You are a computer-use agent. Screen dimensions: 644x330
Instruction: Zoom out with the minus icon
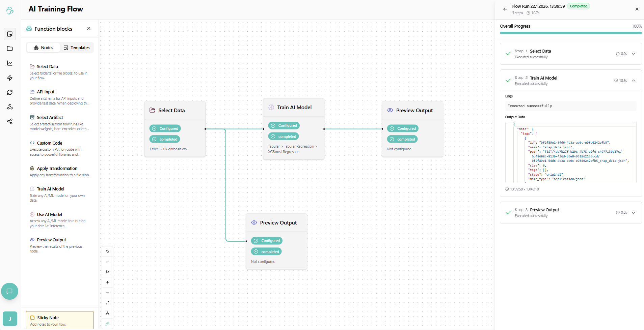click(x=107, y=293)
